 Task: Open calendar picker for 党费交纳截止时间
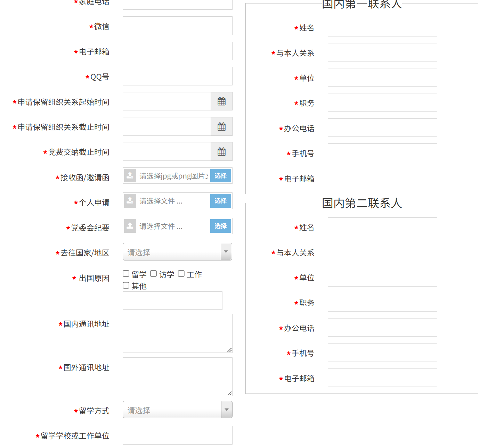coord(221,152)
